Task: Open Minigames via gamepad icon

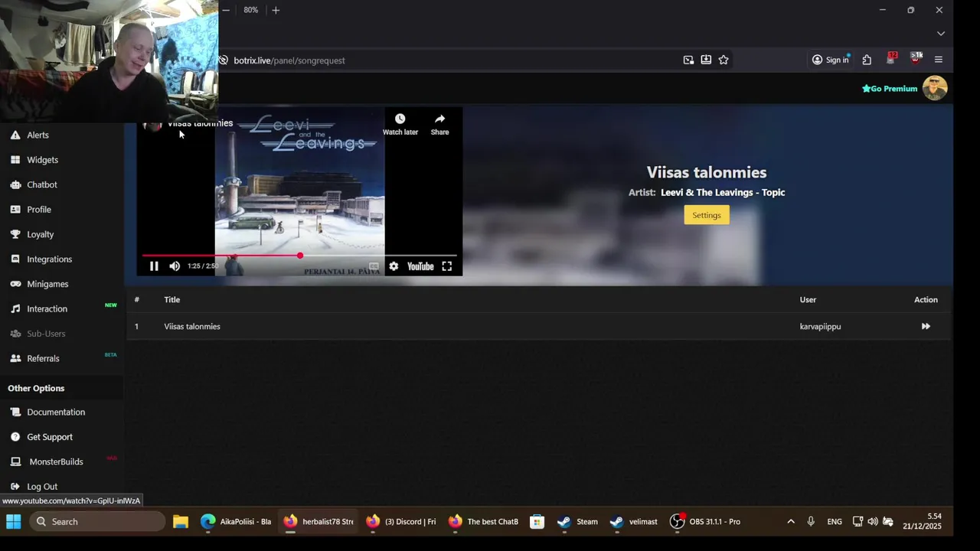Action: pyautogui.click(x=15, y=284)
